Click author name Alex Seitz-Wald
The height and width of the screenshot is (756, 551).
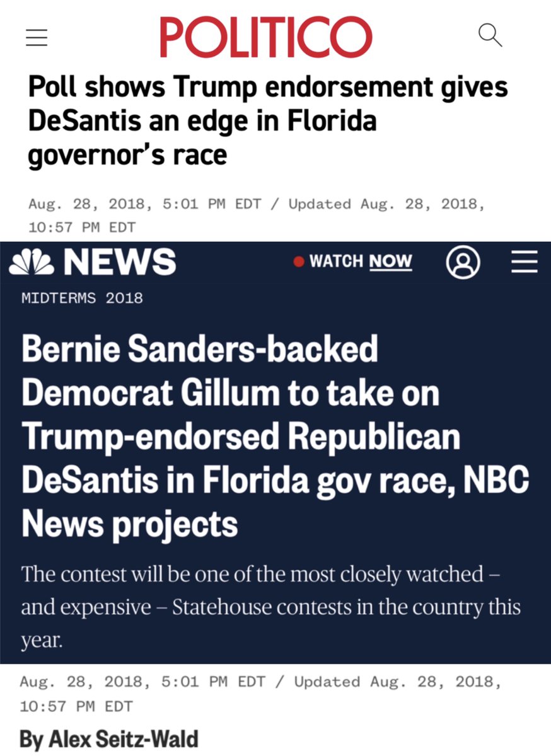point(109,738)
